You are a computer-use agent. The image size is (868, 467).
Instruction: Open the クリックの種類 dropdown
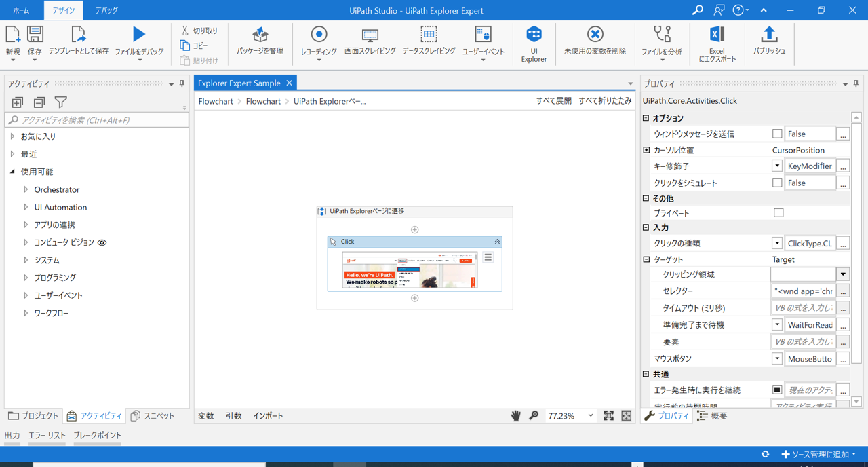(x=777, y=243)
